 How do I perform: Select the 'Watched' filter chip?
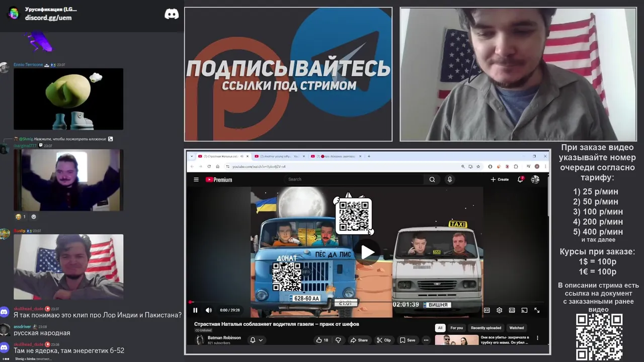517,328
